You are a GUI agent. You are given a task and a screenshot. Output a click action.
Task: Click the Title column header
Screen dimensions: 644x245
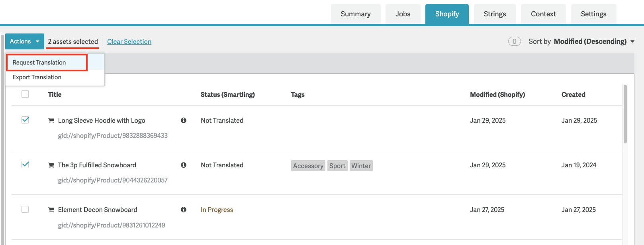tap(55, 94)
